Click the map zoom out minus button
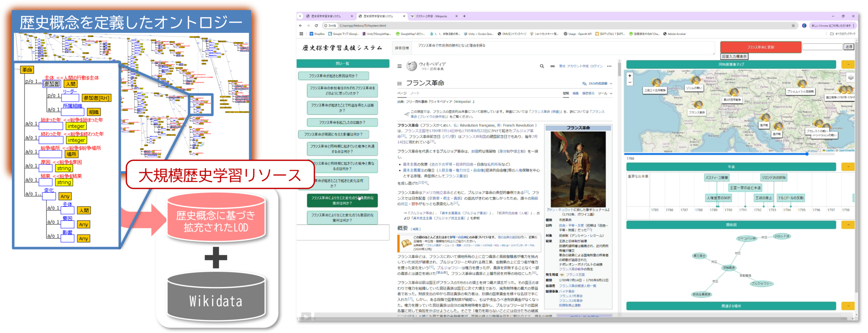 tap(630, 82)
